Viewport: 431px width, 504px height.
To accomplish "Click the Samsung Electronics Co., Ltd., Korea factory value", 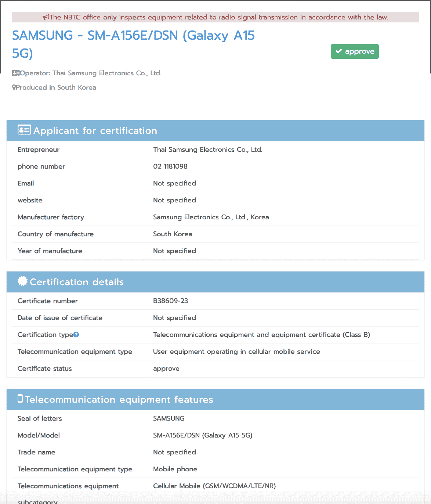I will tap(211, 217).
